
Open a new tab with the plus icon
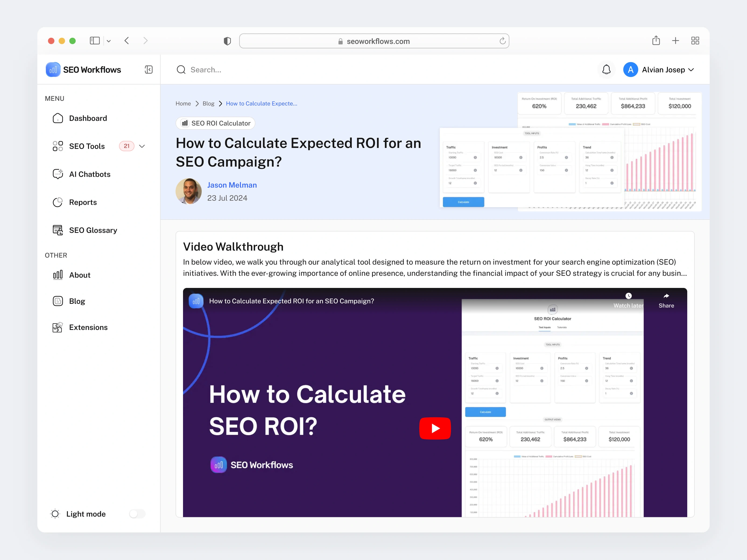coord(675,41)
